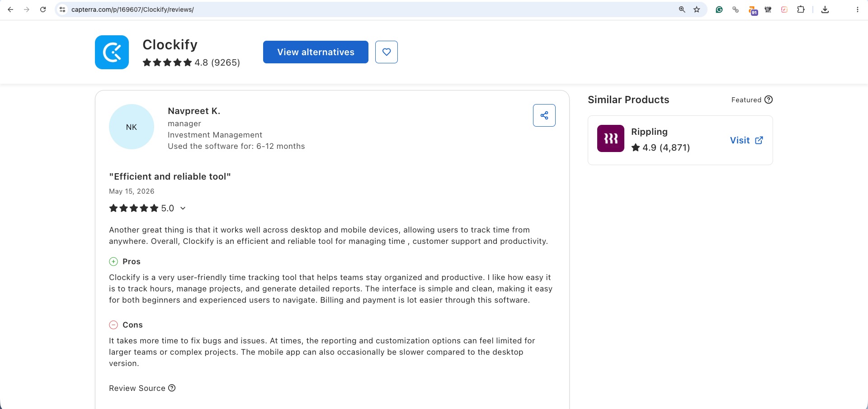Click the black mask extension icon

point(768,10)
